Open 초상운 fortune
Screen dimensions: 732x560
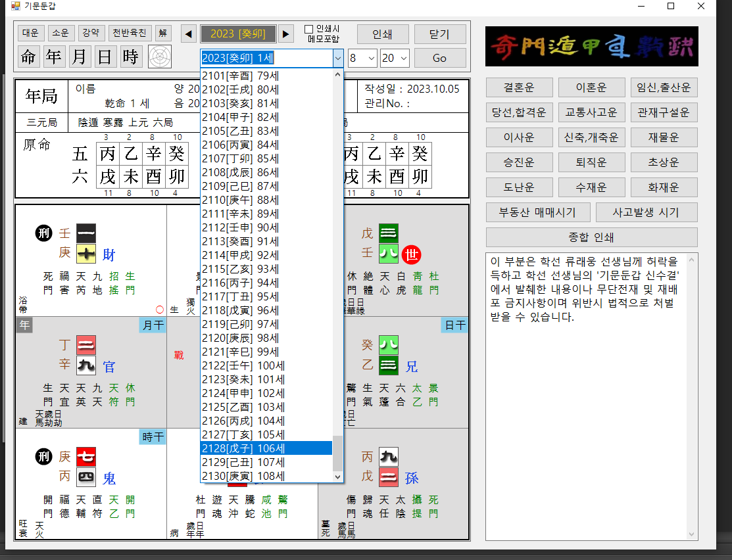pos(664,162)
